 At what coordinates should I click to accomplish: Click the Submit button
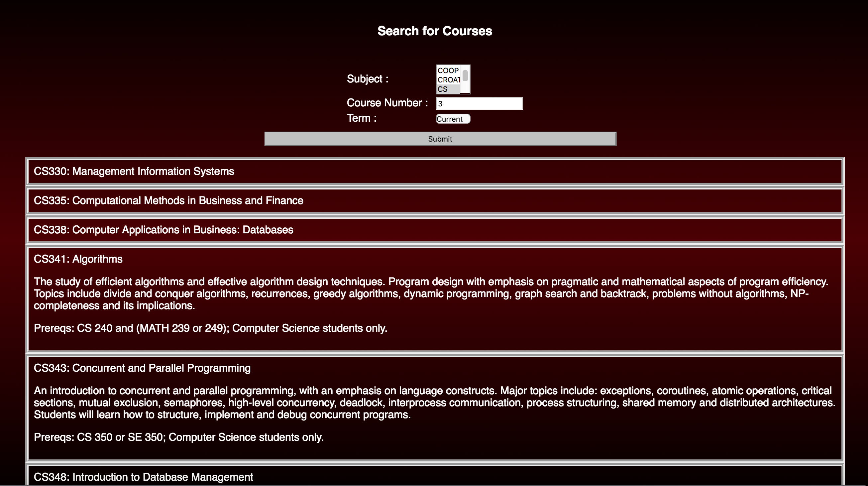coord(440,139)
